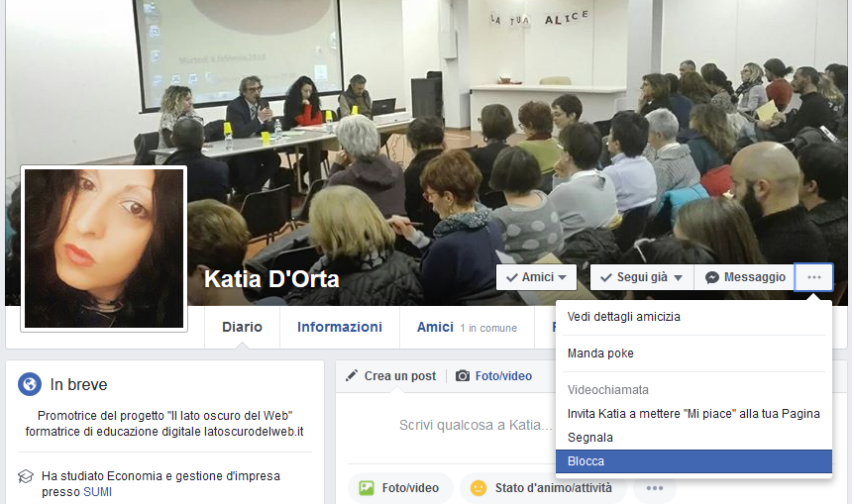This screenshot has width=852, height=504.
Task: Click the more options dots in post composer
Action: pos(654,488)
